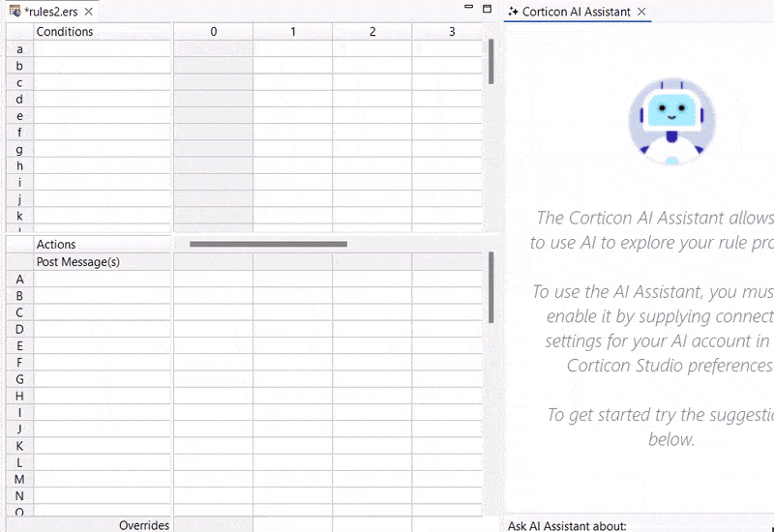Click the Corticon AI Assistant sparkle icon
The height and width of the screenshot is (532, 774).
click(x=513, y=12)
